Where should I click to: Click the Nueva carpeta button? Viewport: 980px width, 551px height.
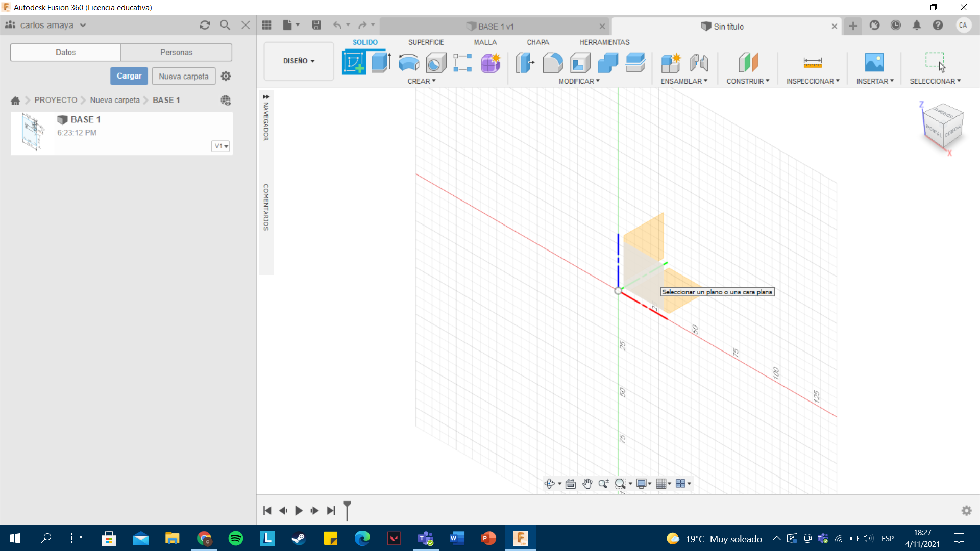click(x=184, y=76)
